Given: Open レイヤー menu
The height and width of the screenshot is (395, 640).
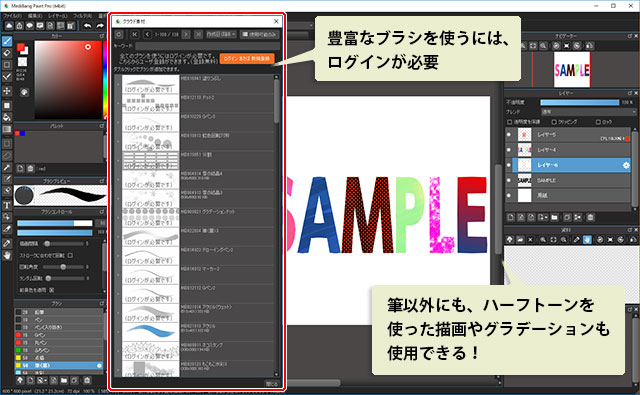Looking at the screenshot, I should point(58,16).
